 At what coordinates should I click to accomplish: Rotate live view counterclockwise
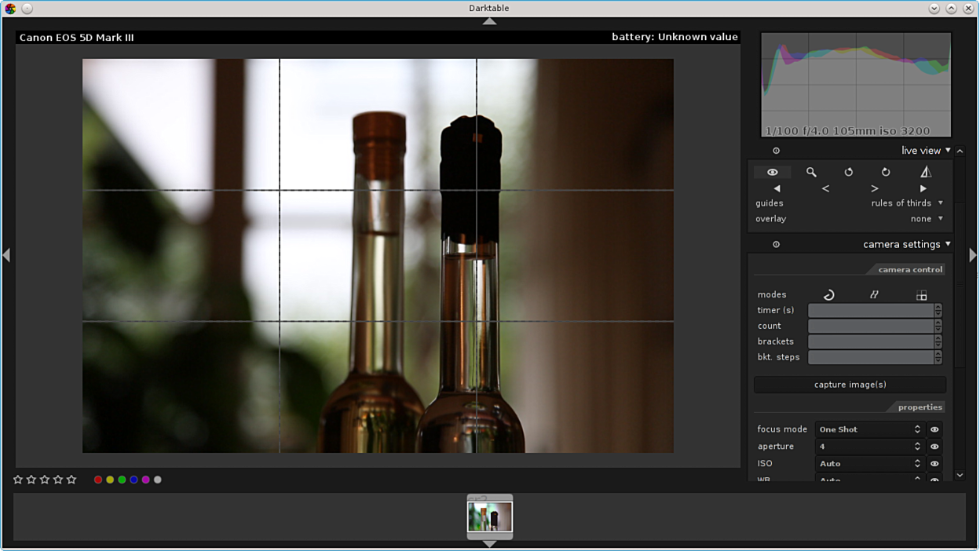coord(848,172)
